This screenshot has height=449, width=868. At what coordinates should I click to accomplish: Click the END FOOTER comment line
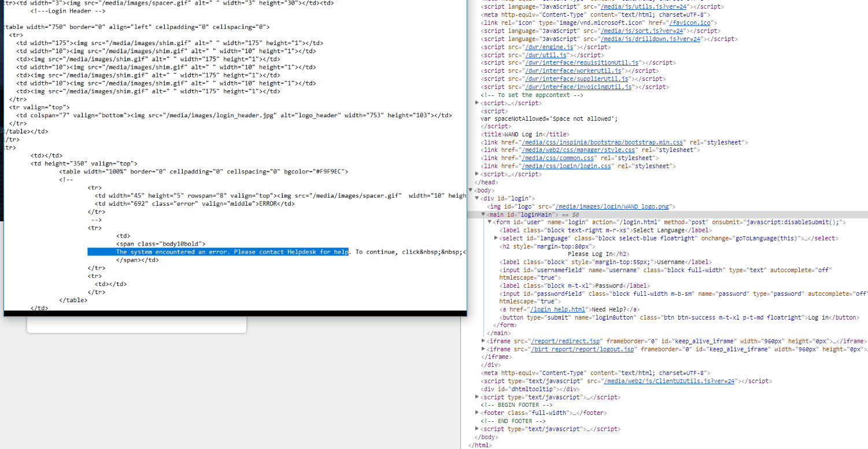(513, 421)
